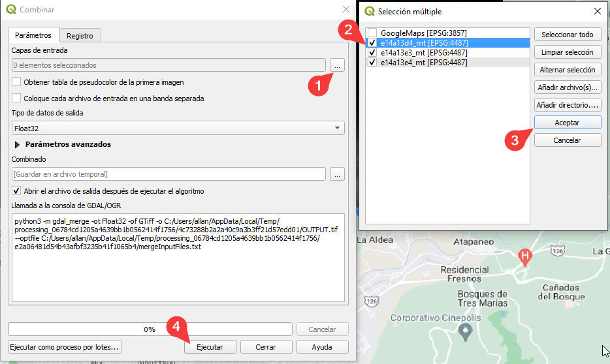
Task: Enable pseudocolor table from first image
Action: pyautogui.click(x=16, y=82)
